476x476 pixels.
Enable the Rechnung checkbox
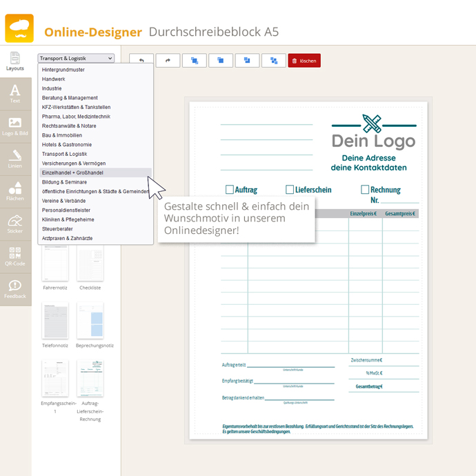(x=365, y=190)
